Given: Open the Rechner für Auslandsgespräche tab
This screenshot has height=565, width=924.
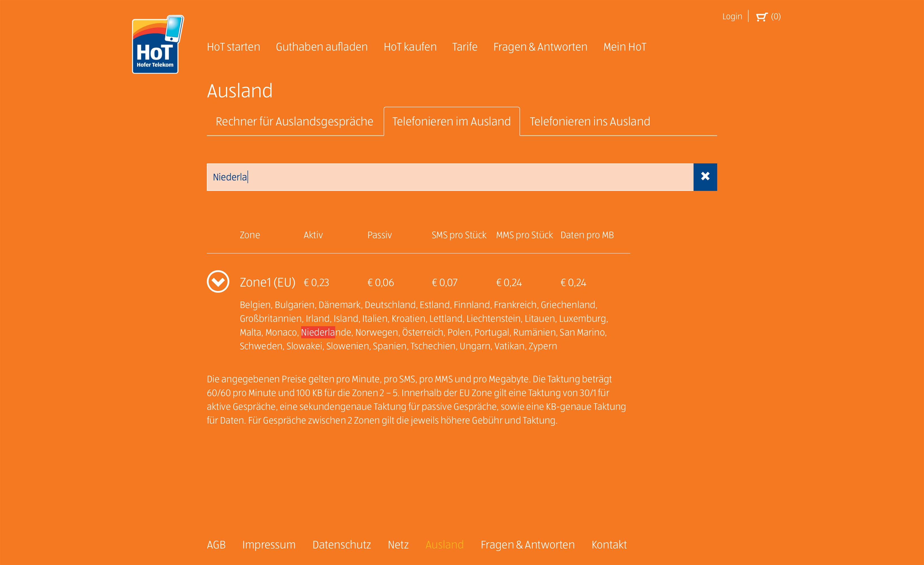Looking at the screenshot, I should pos(294,121).
